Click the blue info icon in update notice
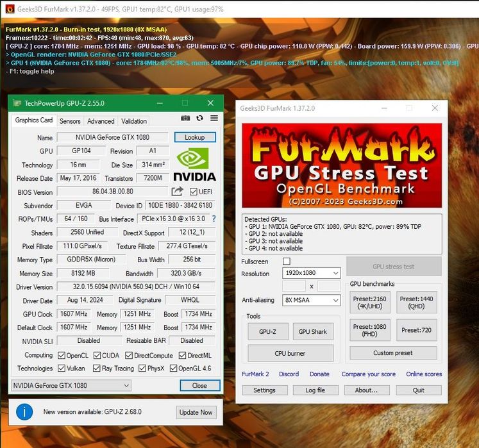The image size is (479, 448). pyautogui.click(x=24, y=411)
